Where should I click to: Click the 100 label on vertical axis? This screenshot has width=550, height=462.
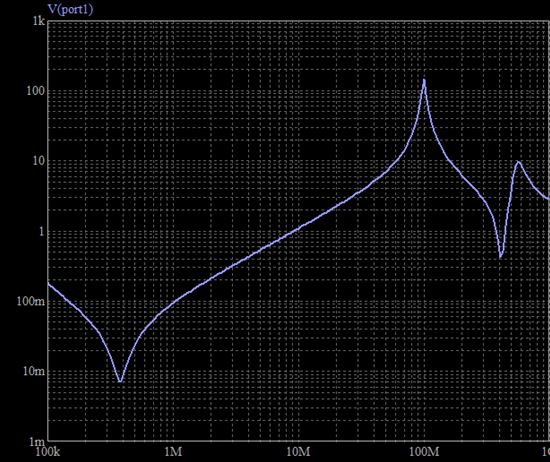35,91
